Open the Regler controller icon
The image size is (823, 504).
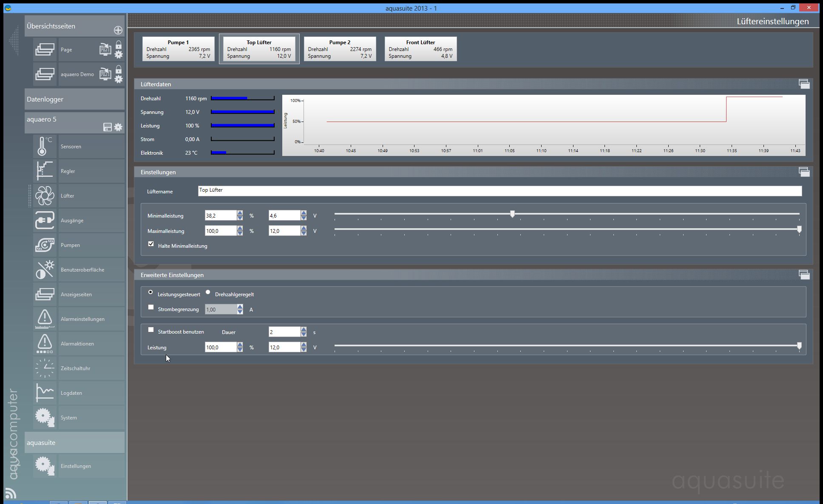pos(44,171)
